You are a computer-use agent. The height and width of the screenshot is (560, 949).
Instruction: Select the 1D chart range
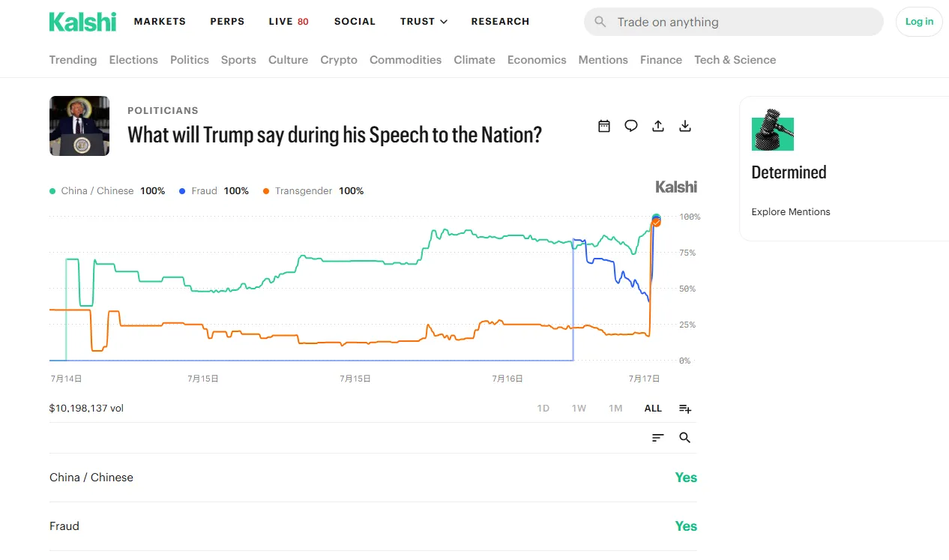coord(543,409)
